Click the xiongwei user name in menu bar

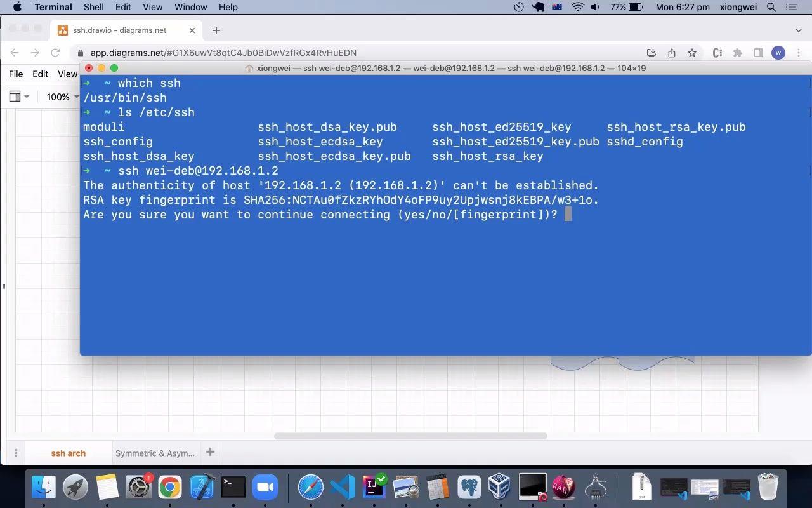pyautogui.click(x=738, y=7)
